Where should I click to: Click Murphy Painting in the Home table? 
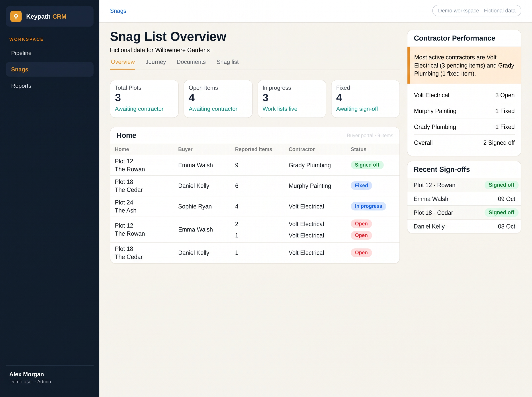point(310,186)
